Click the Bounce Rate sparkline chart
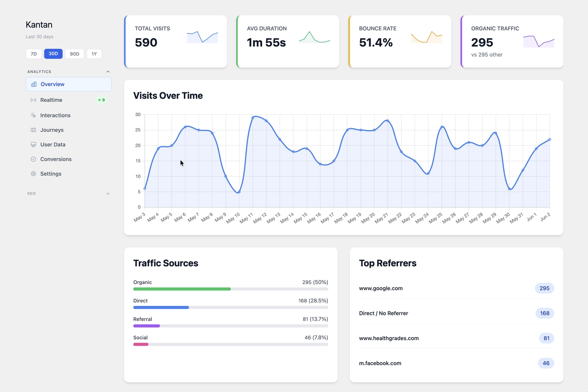588x392 pixels. click(426, 37)
